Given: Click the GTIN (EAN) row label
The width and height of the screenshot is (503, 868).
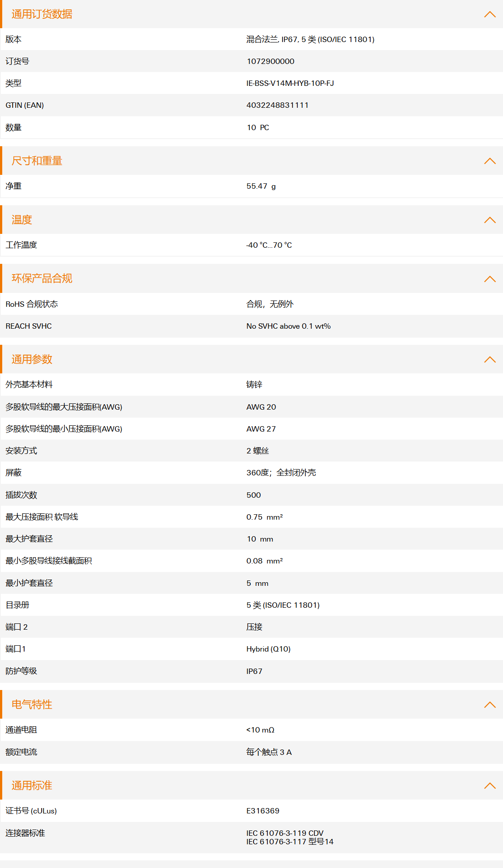Looking at the screenshot, I should click(x=25, y=105).
